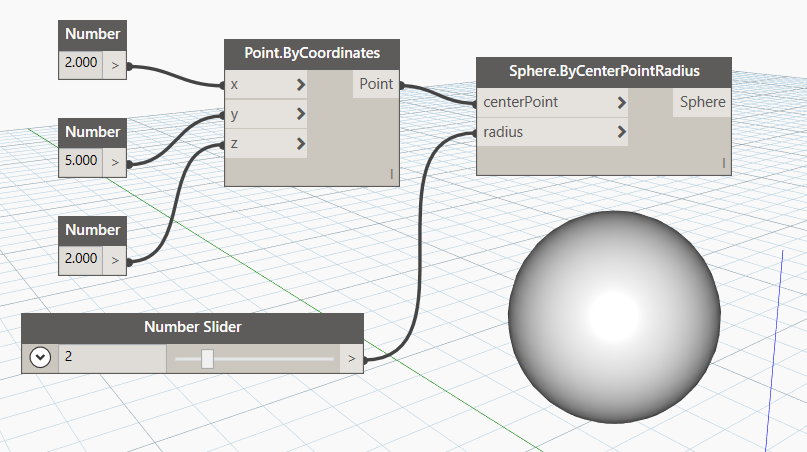Click the centerPoint port label
807x452 pixels.
pyautogui.click(x=520, y=102)
